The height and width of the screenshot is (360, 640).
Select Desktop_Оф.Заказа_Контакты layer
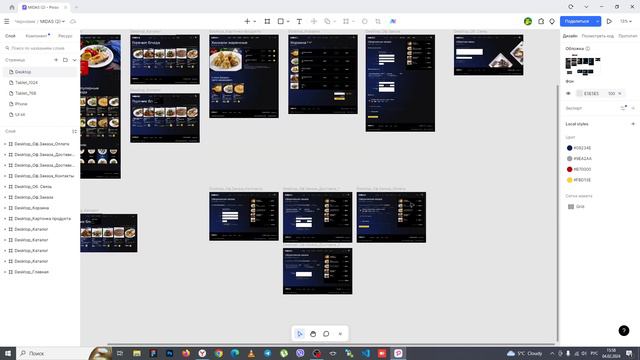tap(44, 176)
